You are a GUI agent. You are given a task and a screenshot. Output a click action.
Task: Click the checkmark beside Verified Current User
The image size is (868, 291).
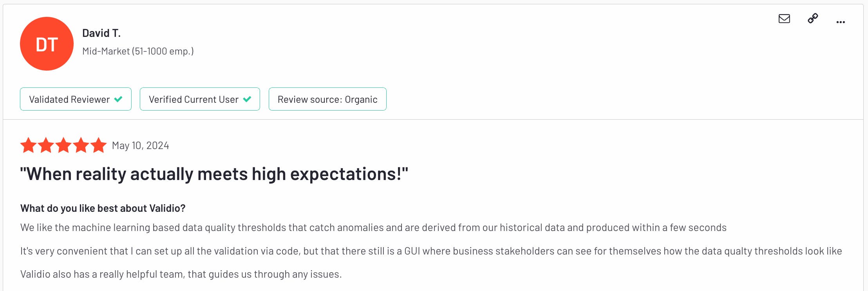[247, 99]
